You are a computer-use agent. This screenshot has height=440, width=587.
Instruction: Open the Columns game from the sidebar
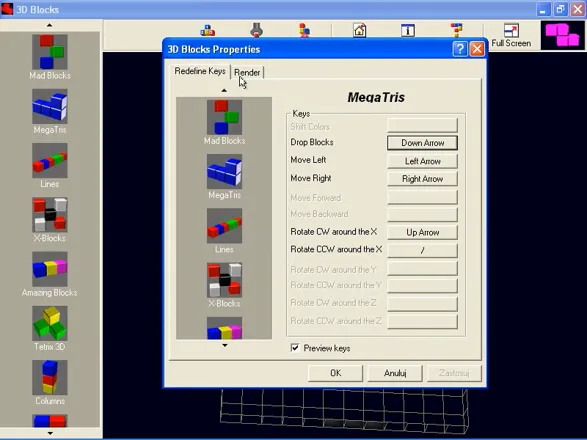[x=49, y=382]
